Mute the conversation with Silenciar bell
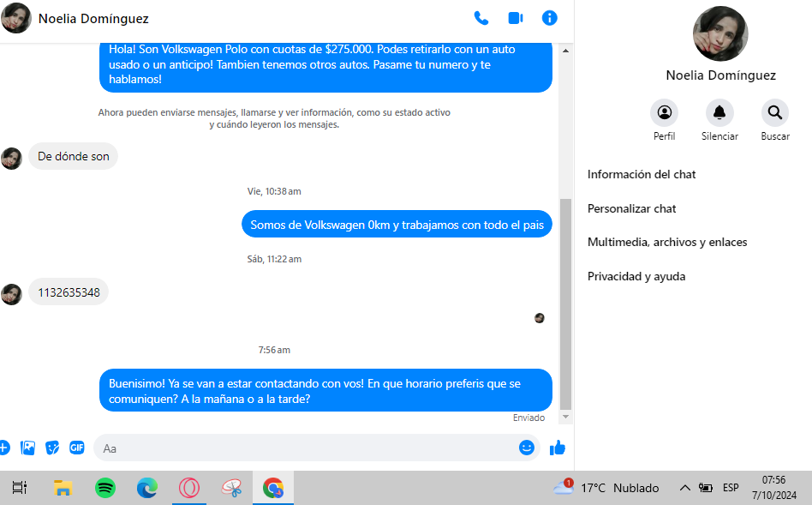 (x=719, y=112)
